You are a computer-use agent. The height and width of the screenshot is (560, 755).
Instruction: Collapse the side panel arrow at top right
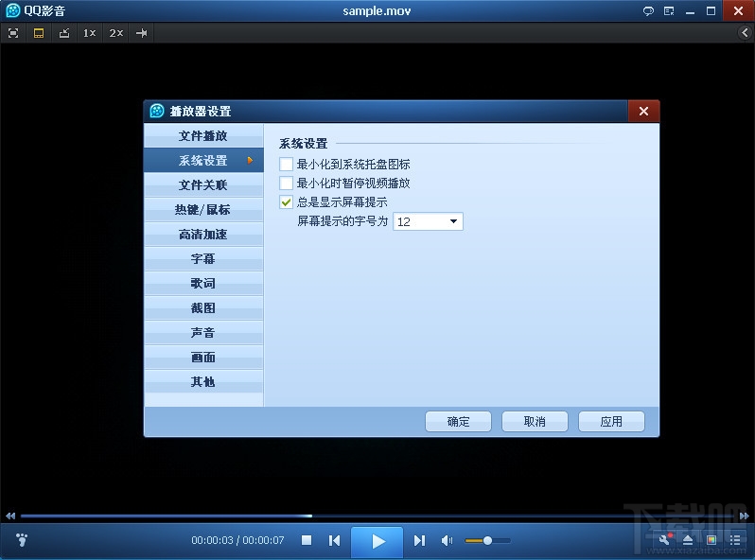pyautogui.click(x=745, y=33)
